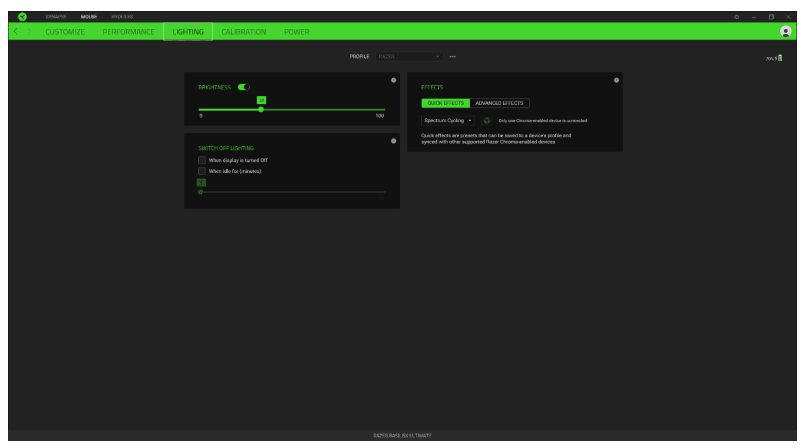Check the battery level indicator icon

780,58
